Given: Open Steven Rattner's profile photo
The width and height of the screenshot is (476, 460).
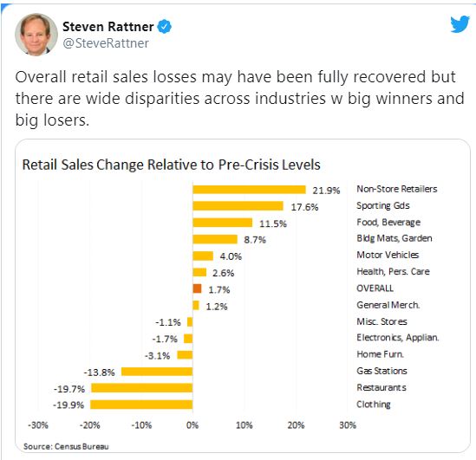Looking at the screenshot, I should click(x=36, y=35).
